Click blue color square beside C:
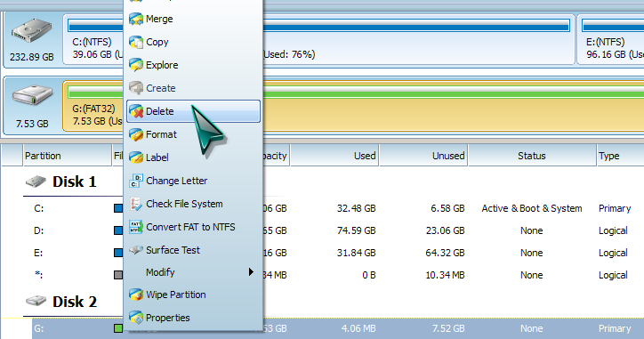Viewport: 644px width, 339px height. point(118,208)
